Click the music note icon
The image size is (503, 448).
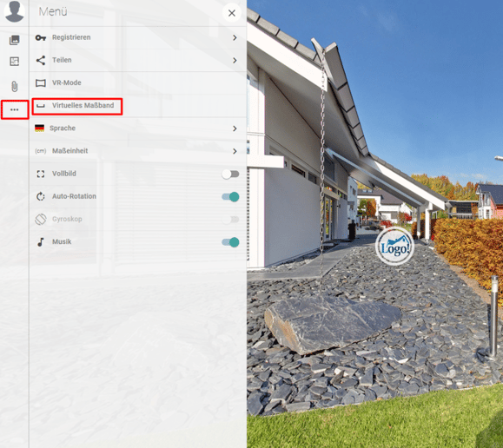(x=41, y=241)
